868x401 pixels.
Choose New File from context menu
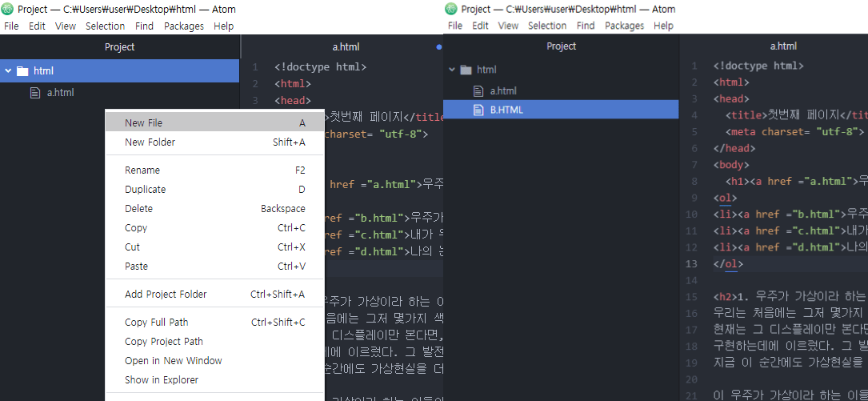point(214,123)
